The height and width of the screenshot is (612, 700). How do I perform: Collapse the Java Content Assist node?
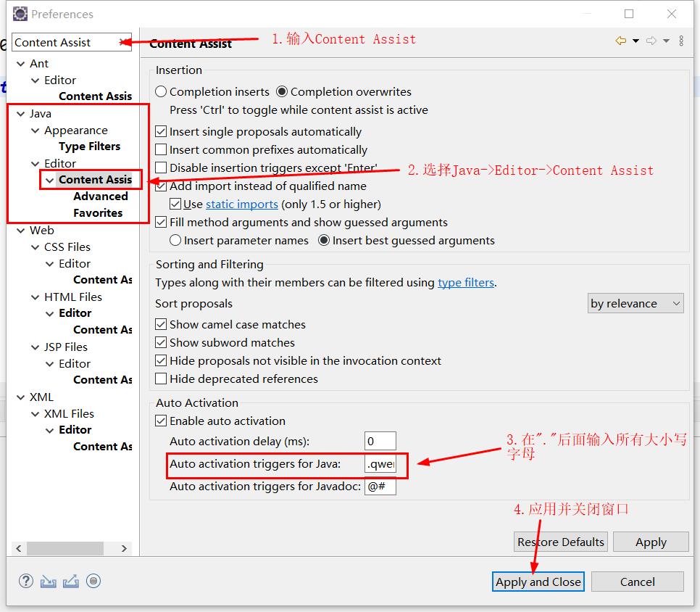click(49, 181)
